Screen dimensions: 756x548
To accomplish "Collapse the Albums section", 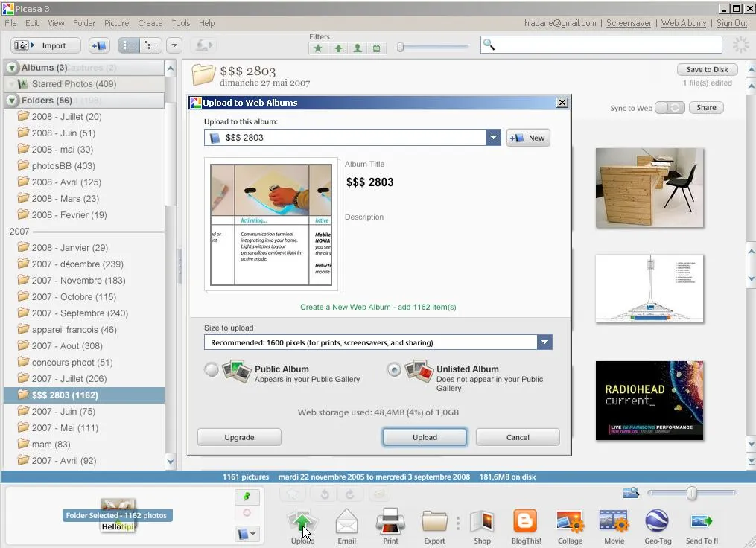I will tap(12, 68).
